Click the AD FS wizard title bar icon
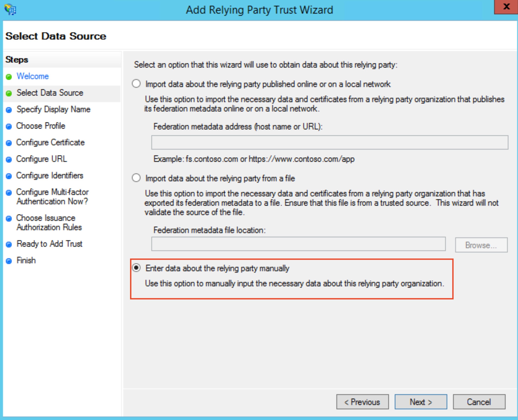 coord(10,10)
